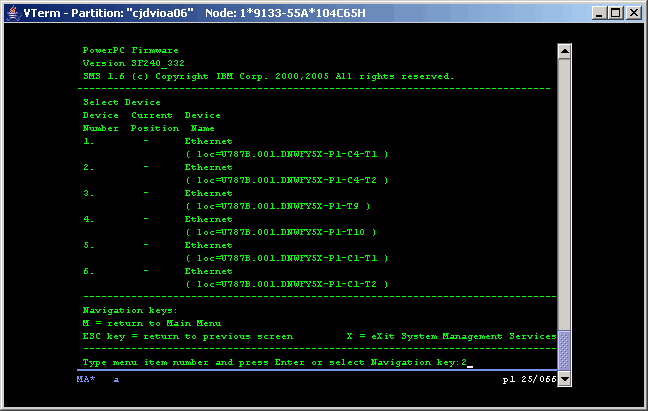Click the scrollbar up arrow
This screenshot has height=411, width=648.
tap(564, 52)
